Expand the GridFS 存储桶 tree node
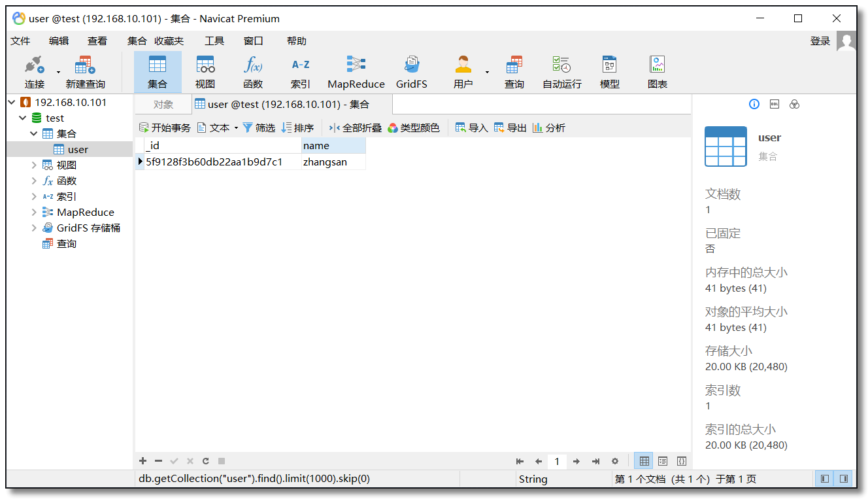The height and width of the screenshot is (499, 868). pos(34,228)
